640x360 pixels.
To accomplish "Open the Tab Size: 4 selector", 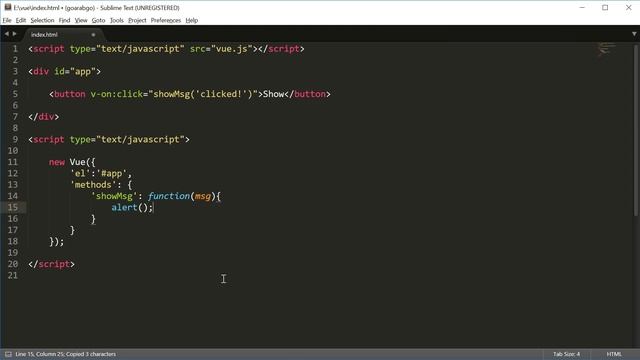I will 567,354.
